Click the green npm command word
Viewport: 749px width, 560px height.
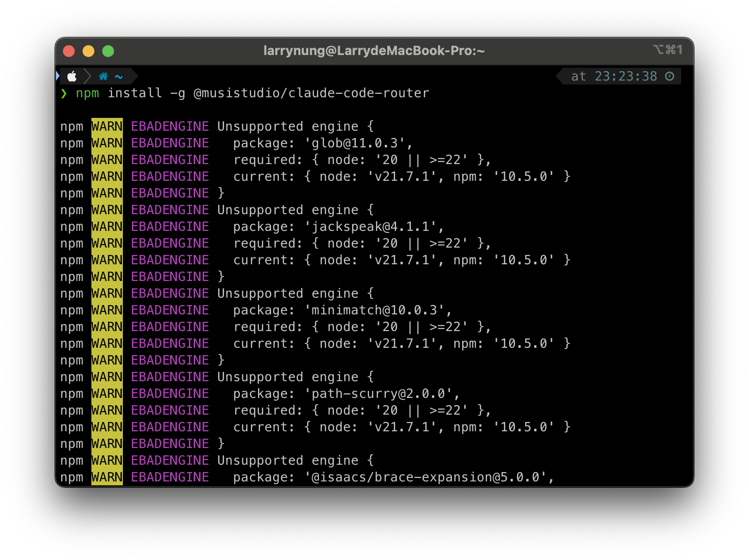tap(87, 93)
